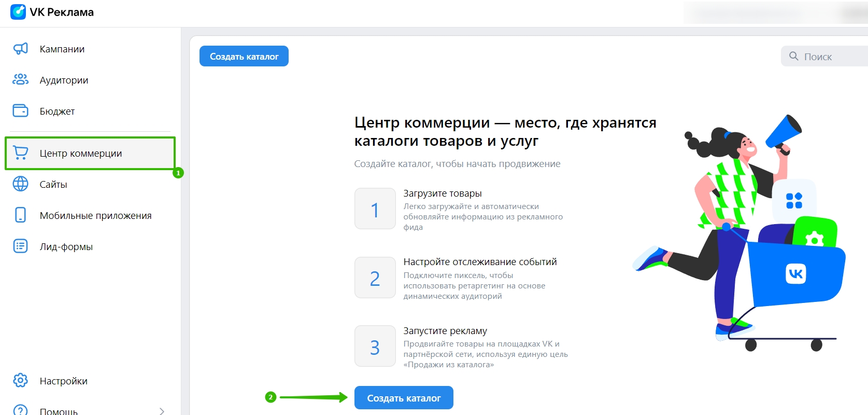Click the step 2 number tile

click(375, 278)
